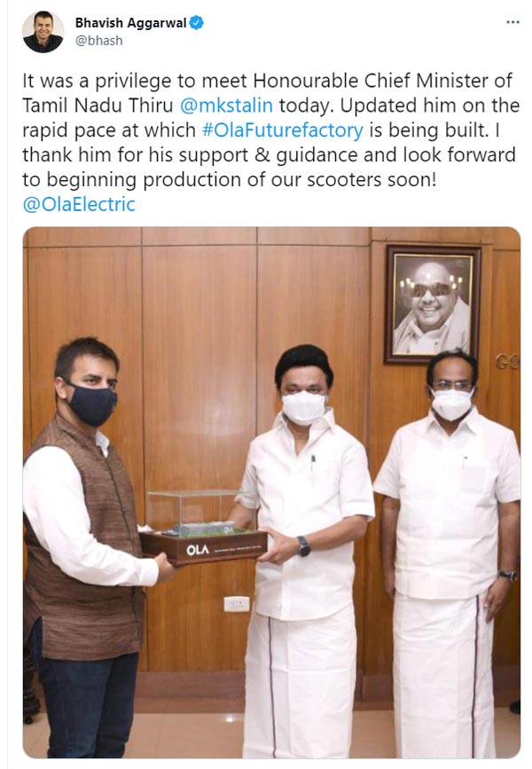Viewport: 532px width, 769px height.
Task: Click the OLA logo on the model base
Action: click(x=198, y=550)
